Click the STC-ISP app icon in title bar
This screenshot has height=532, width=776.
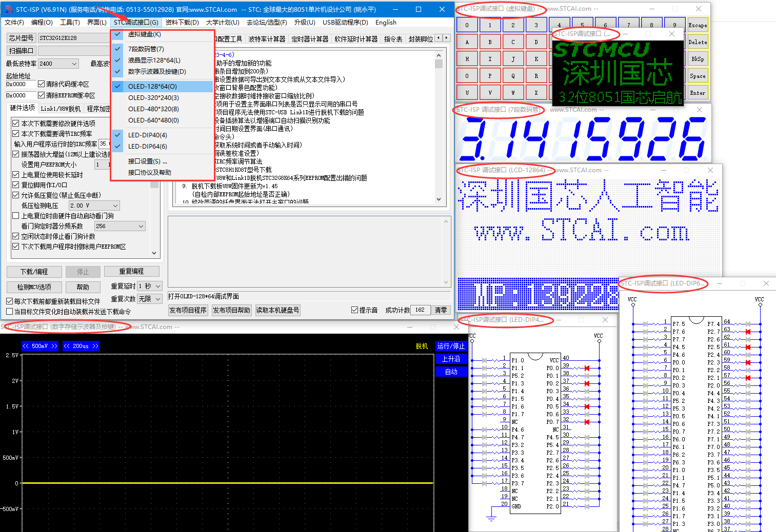pyautogui.click(x=8, y=9)
